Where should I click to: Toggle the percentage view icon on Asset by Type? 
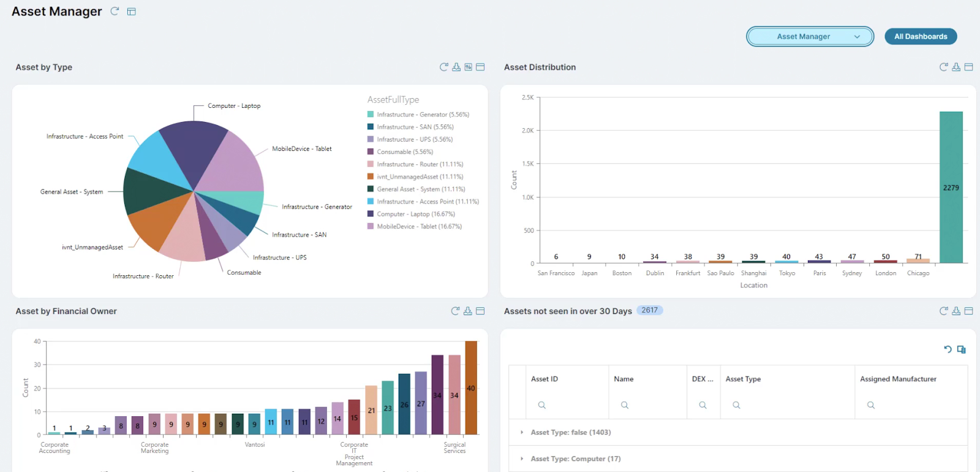[469, 67]
